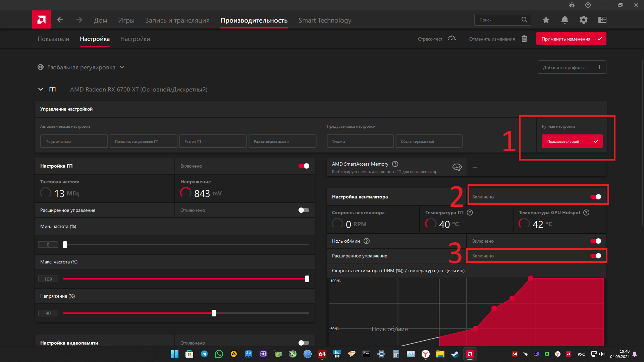Open favorites star icon
This screenshot has width=644, height=362.
click(546, 20)
